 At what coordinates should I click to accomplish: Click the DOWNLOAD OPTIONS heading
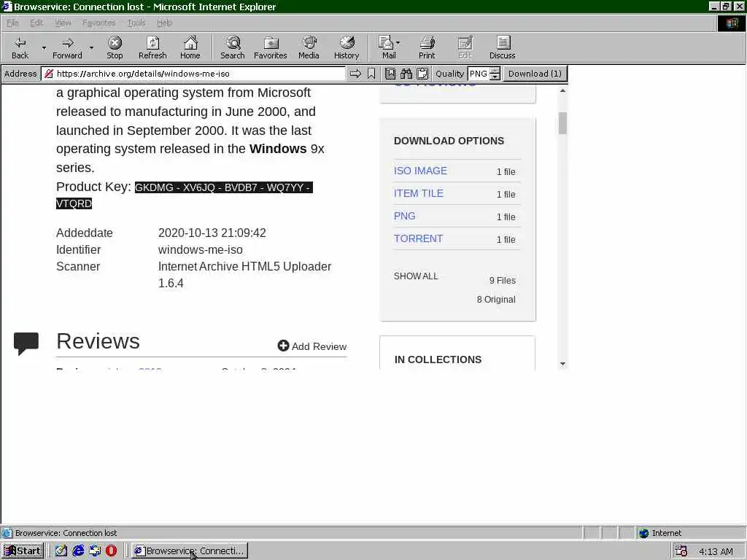click(x=449, y=141)
